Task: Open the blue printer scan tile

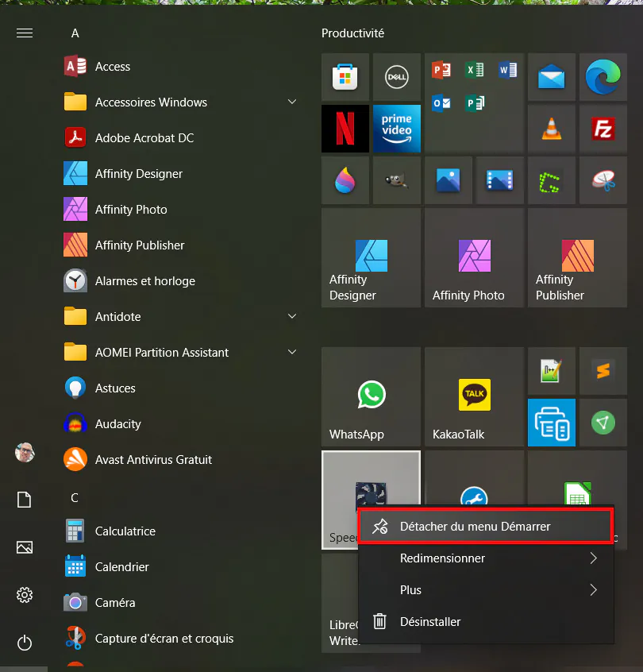Action: [x=552, y=423]
